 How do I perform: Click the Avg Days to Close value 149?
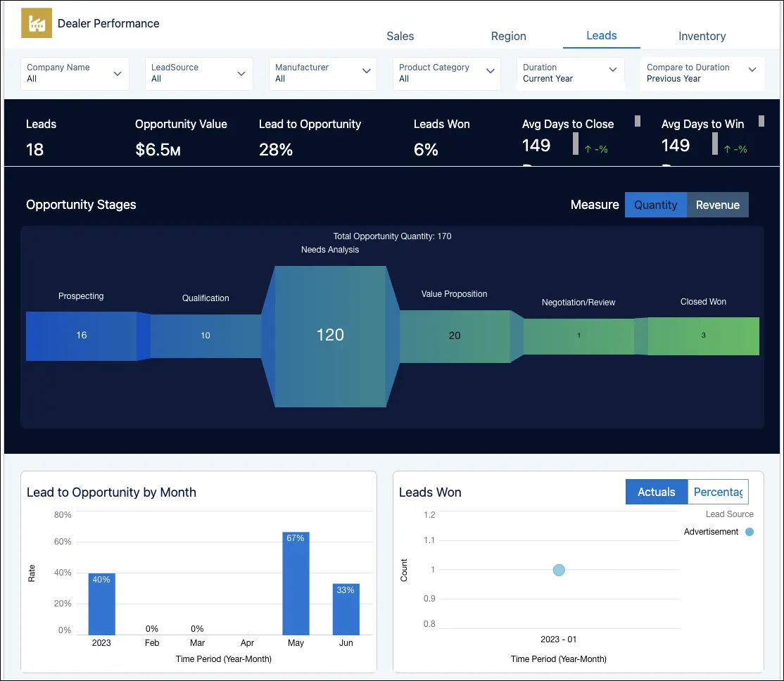pyautogui.click(x=536, y=146)
